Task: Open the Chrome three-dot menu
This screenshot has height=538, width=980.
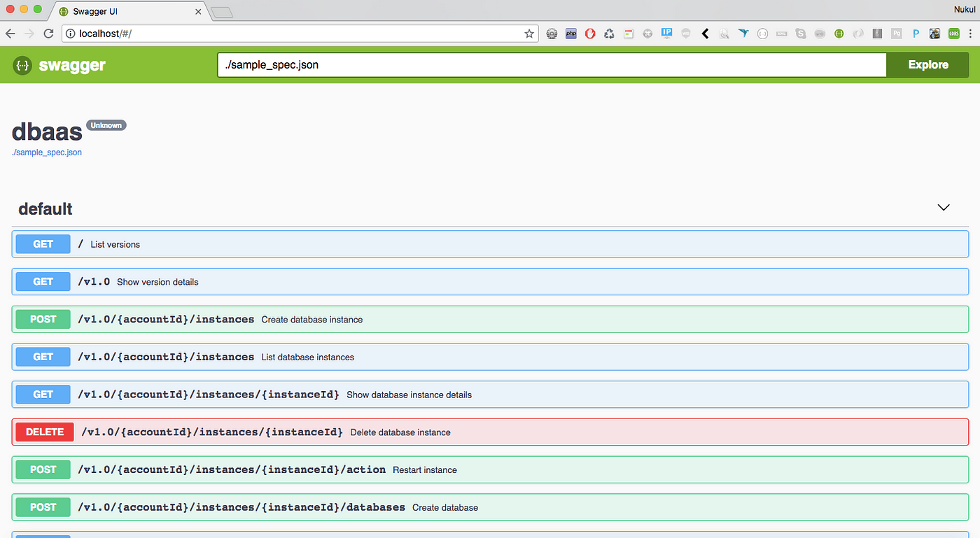Action: coord(970,34)
